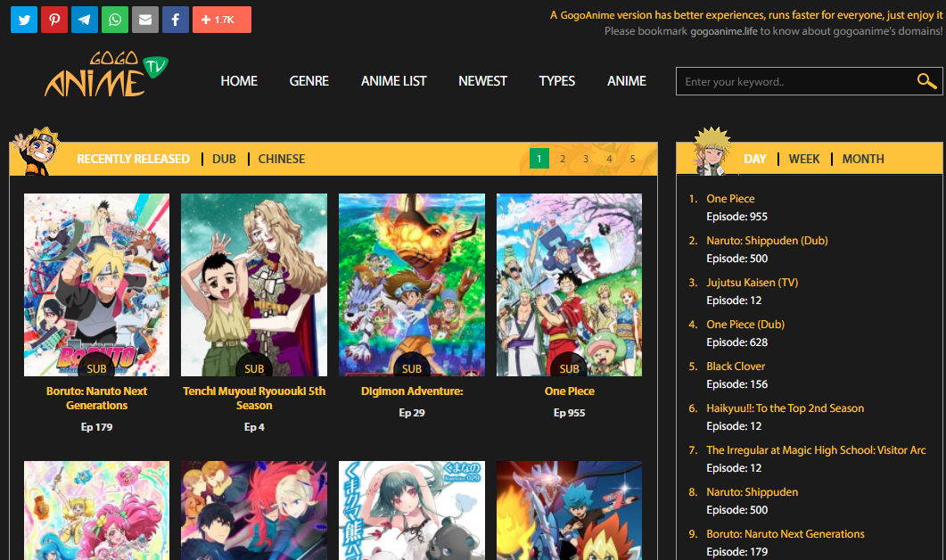Select page 1 of recent releases
Image resolution: width=946 pixels, height=560 pixels.
tap(539, 159)
